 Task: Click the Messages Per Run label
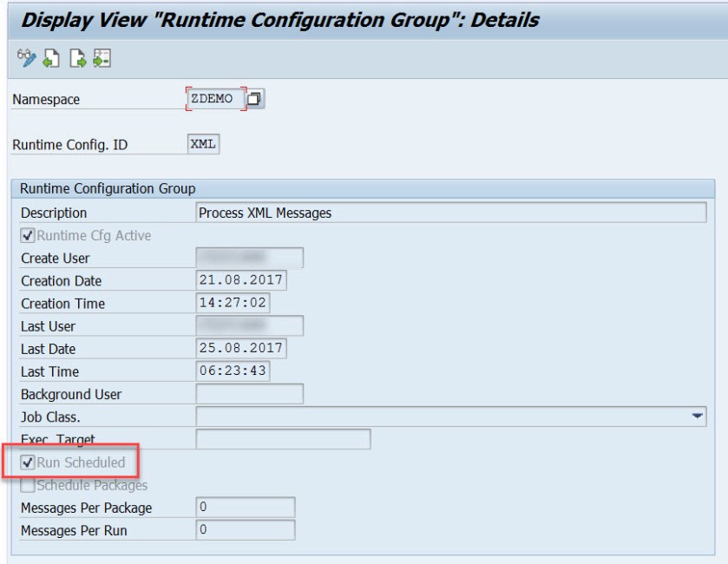(74, 531)
